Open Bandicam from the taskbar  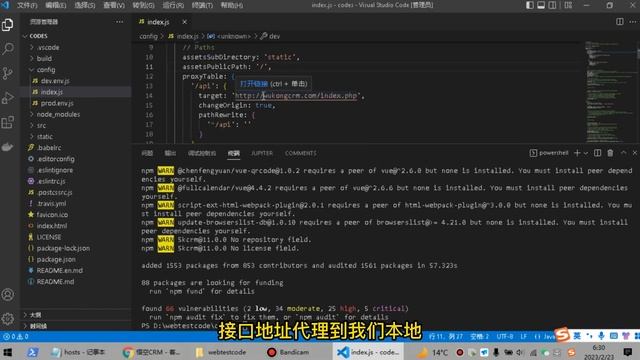(x=289, y=352)
